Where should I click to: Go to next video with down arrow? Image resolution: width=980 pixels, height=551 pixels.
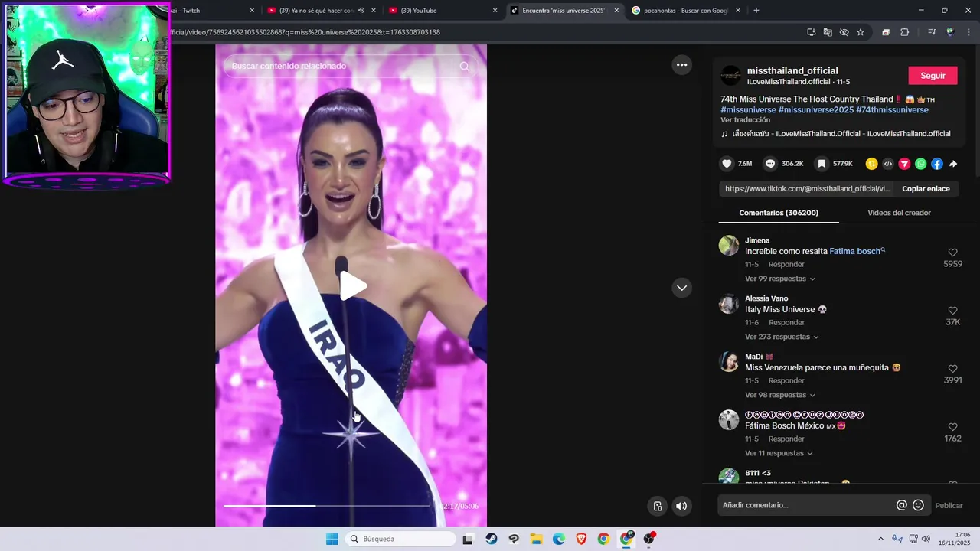point(681,288)
